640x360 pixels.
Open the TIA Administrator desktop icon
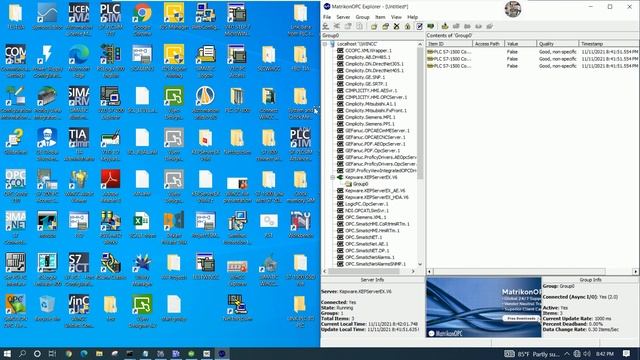pyautogui.click(x=79, y=144)
